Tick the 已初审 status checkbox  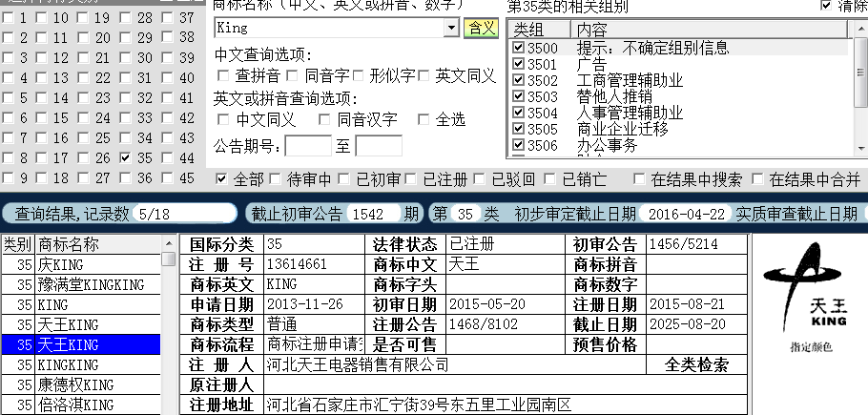click(x=343, y=178)
